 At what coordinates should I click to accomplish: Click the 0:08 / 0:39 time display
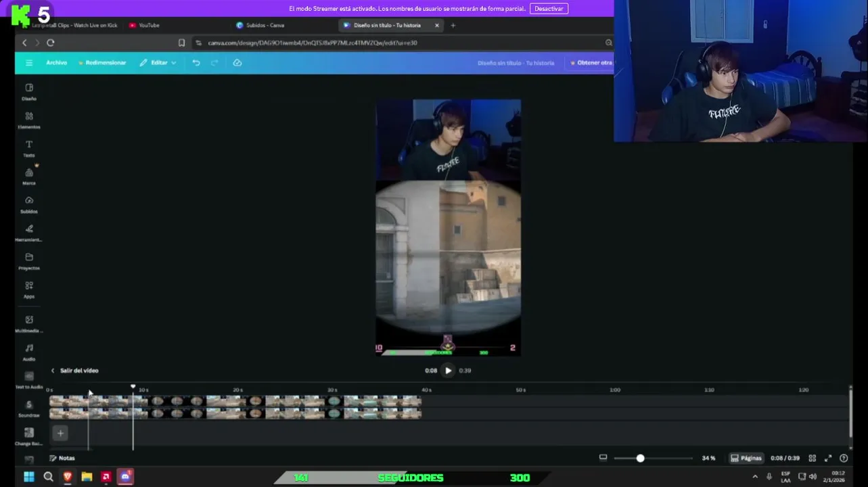tap(785, 458)
